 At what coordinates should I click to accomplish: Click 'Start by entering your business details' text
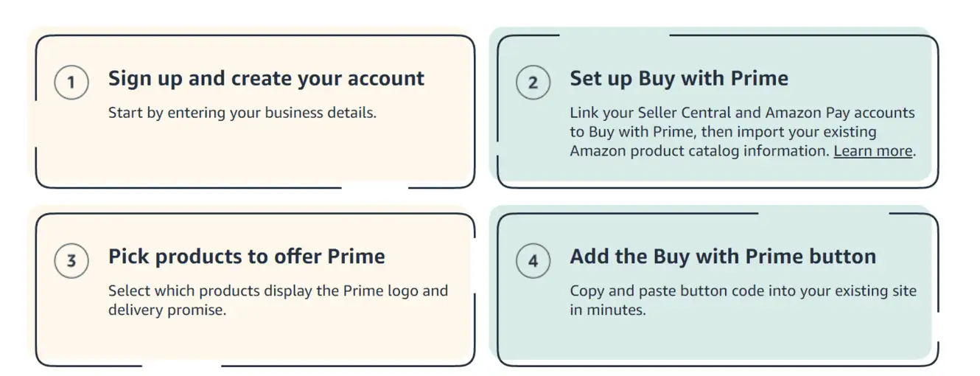point(242,114)
